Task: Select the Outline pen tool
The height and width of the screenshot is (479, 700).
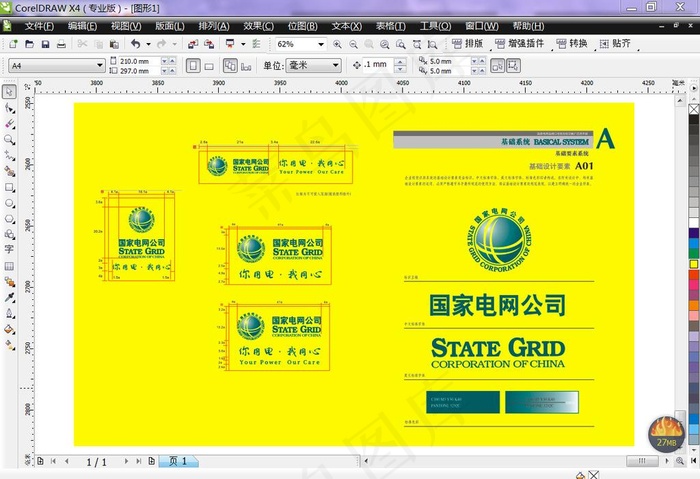Action: point(9,313)
